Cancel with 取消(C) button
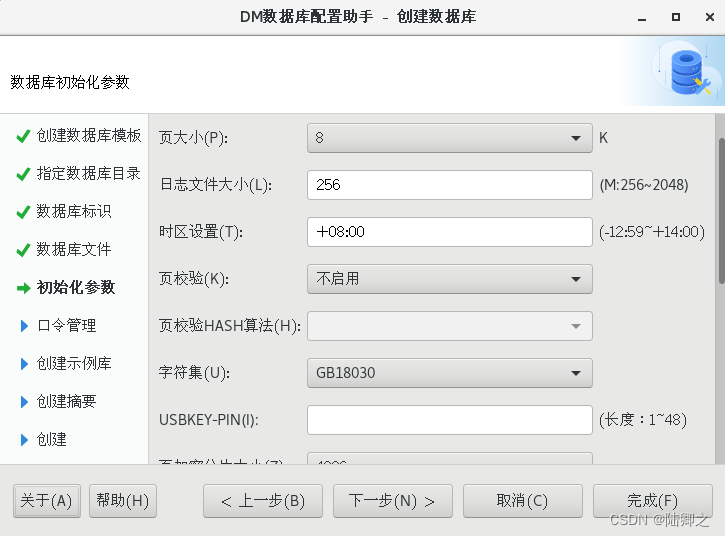Viewport: 725px width, 536px height. coord(522,501)
